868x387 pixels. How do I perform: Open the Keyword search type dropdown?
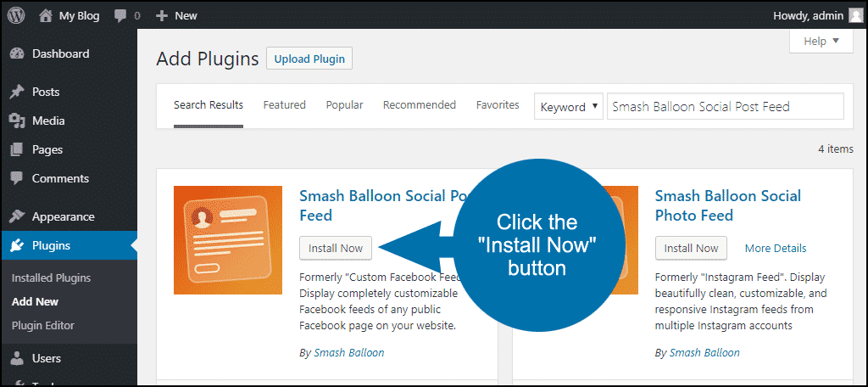pos(569,106)
